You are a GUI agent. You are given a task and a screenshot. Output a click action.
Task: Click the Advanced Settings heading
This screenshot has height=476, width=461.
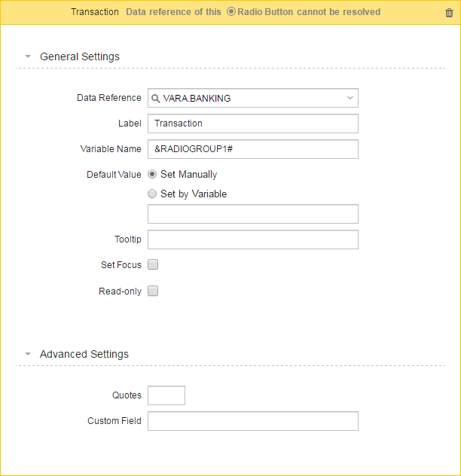coord(84,354)
